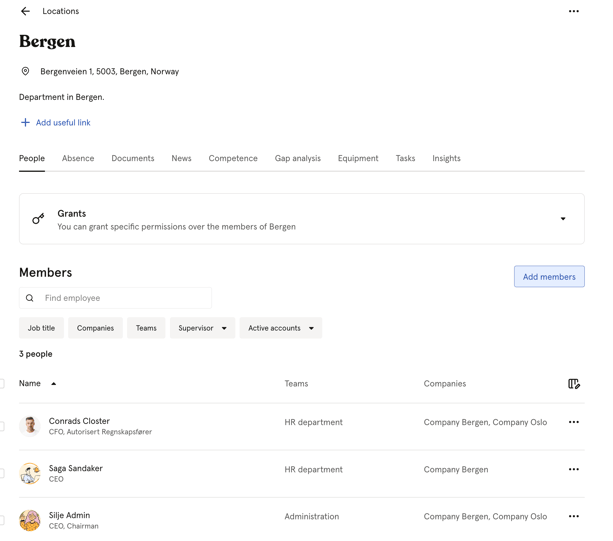Click the Add members button
Viewport: 613px width, 541px height.
549,277
